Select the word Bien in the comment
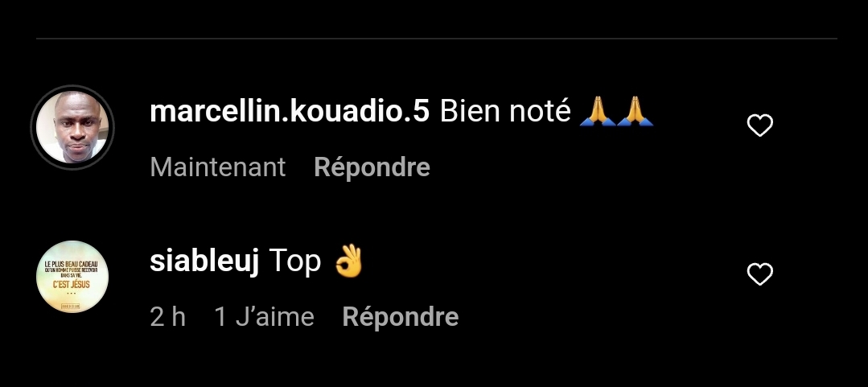Image resolution: width=868 pixels, height=387 pixels. pyautogui.click(x=470, y=111)
